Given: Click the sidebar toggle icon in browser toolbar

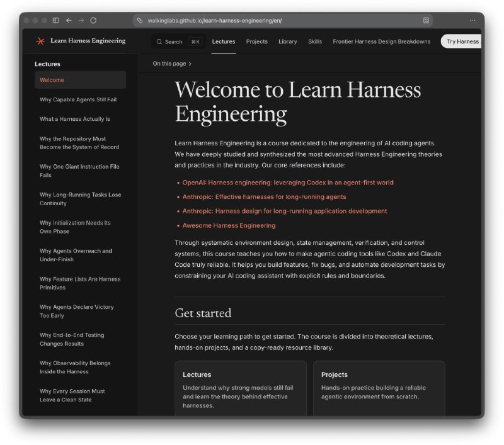Looking at the screenshot, I should [55, 20].
